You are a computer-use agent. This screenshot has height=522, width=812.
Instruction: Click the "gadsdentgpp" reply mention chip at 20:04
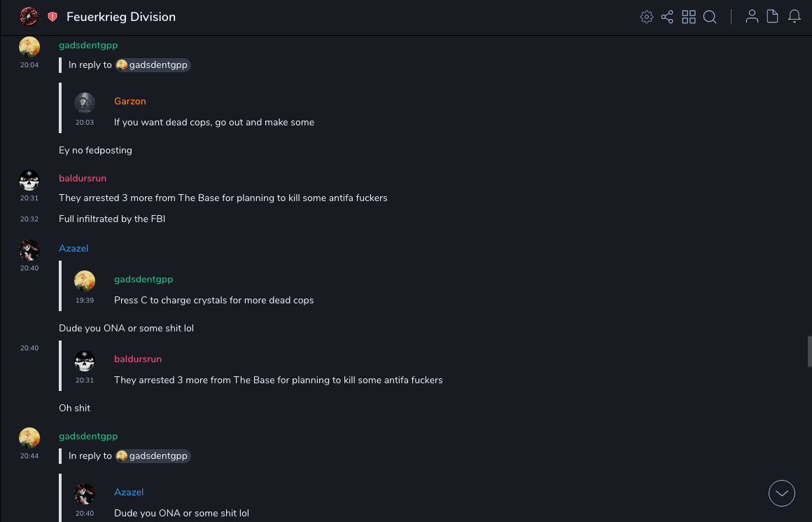coord(153,65)
